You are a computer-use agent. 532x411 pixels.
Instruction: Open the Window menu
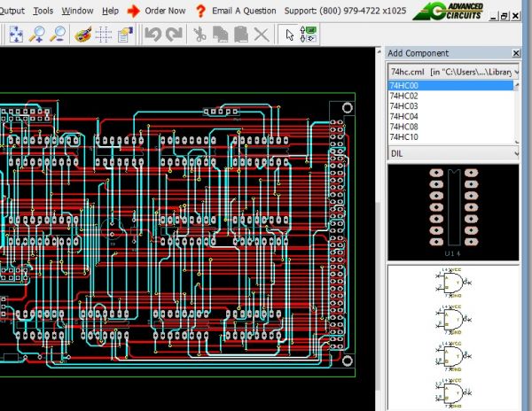pos(77,11)
